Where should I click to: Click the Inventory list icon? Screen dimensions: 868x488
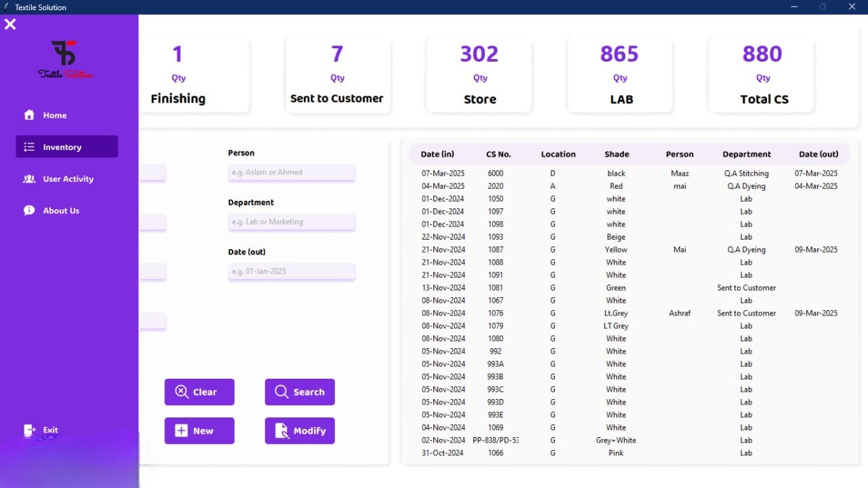pyautogui.click(x=29, y=147)
